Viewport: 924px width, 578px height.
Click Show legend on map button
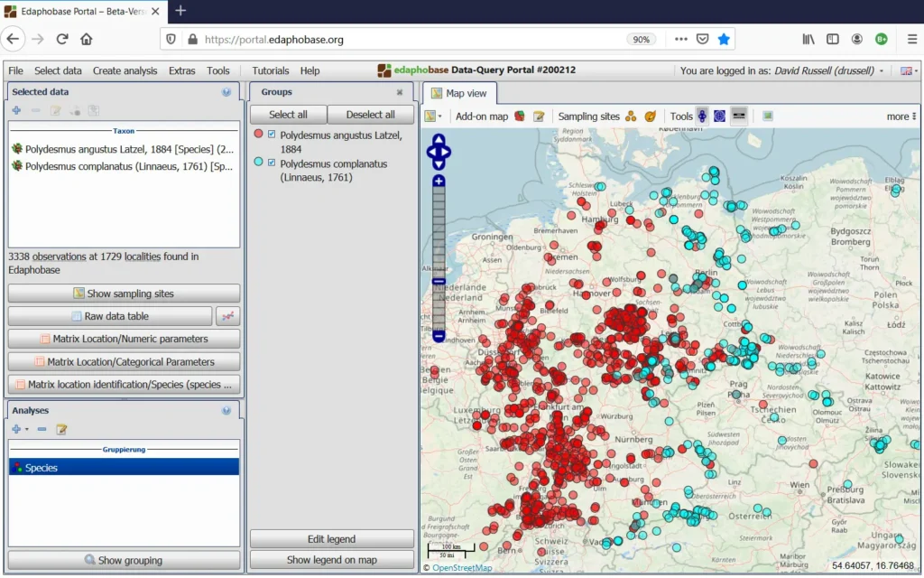click(332, 560)
